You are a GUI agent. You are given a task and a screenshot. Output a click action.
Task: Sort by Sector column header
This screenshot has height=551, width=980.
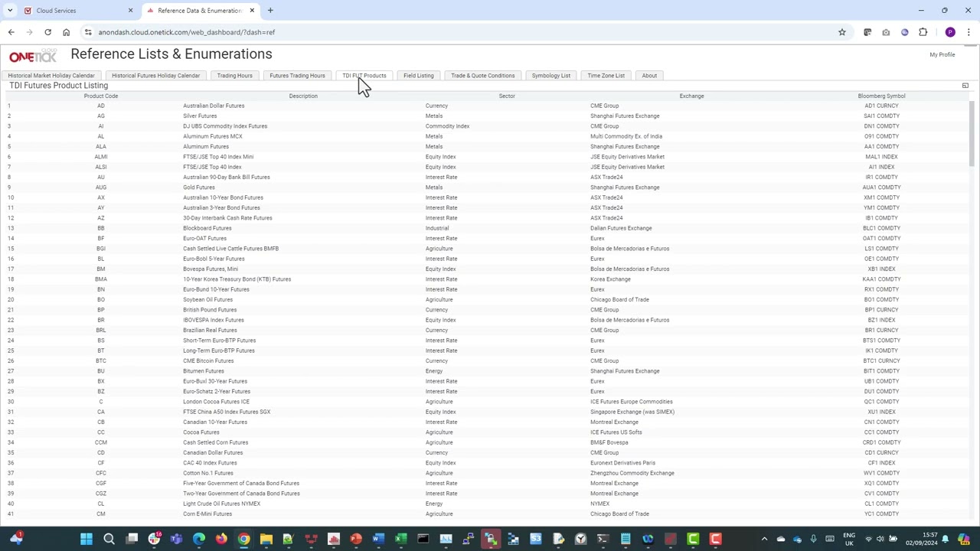click(507, 96)
